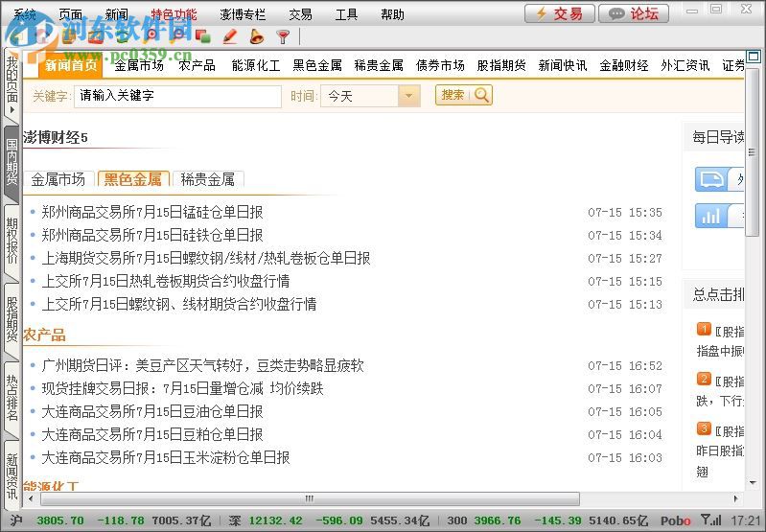Switch to the 稀贵金属 top navigation tab
Screen dimensions: 766x532
click(x=379, y=65)
